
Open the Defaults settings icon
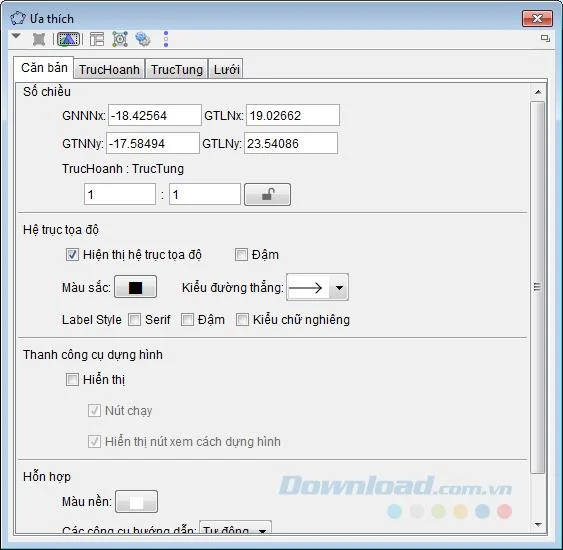[x=120, y=39]
